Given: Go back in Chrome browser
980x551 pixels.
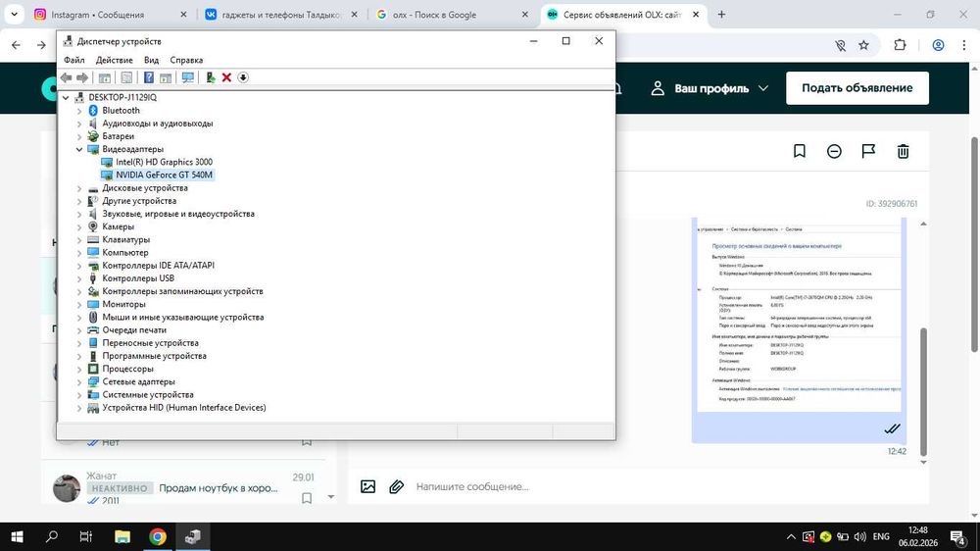Looking at the screenshot, I should pos(17,45).
